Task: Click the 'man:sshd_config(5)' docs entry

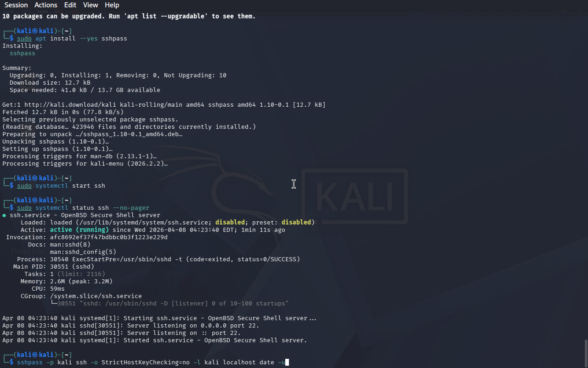Action: pos(83,252)
